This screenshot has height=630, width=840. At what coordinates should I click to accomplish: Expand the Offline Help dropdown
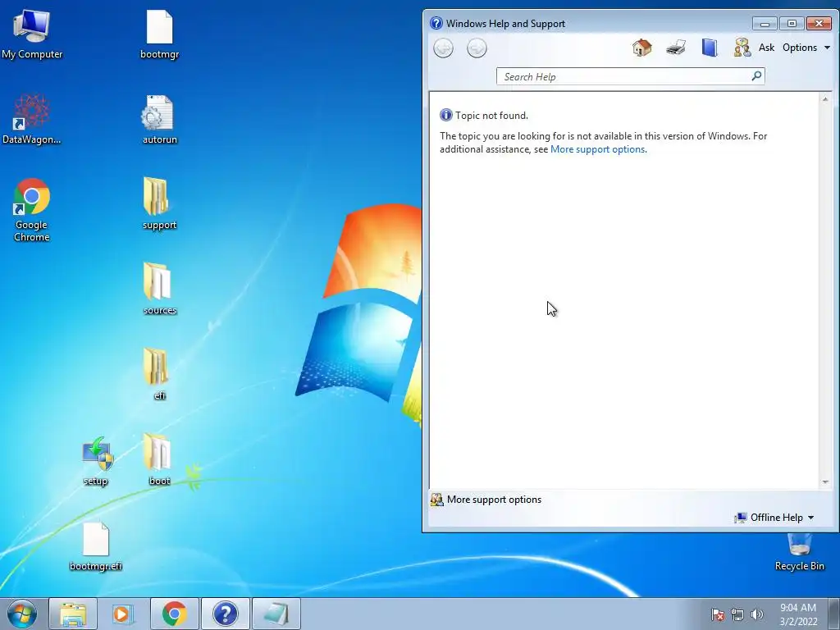point(774,518)
